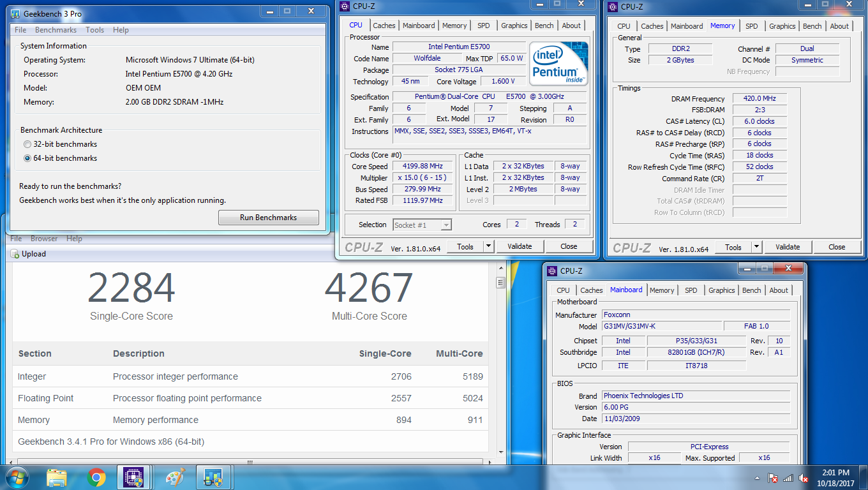Show hidden tray icons arrow
Screen dimensions: 868x490
click(758, 477)
